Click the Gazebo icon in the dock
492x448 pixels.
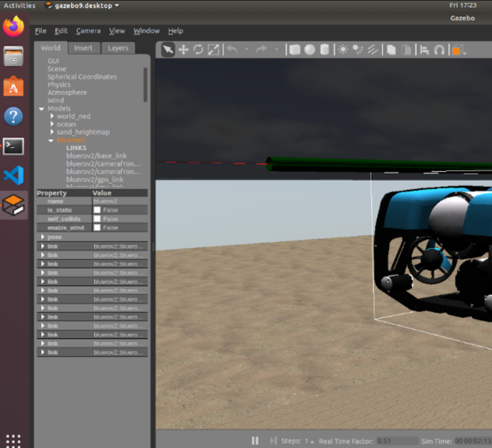click(x=14, y=205)
